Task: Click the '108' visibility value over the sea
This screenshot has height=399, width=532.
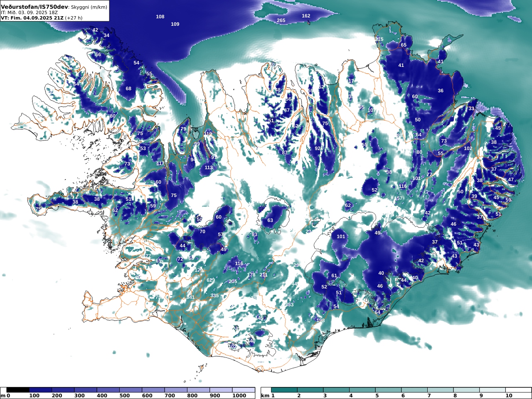Action: pos(160,17)
